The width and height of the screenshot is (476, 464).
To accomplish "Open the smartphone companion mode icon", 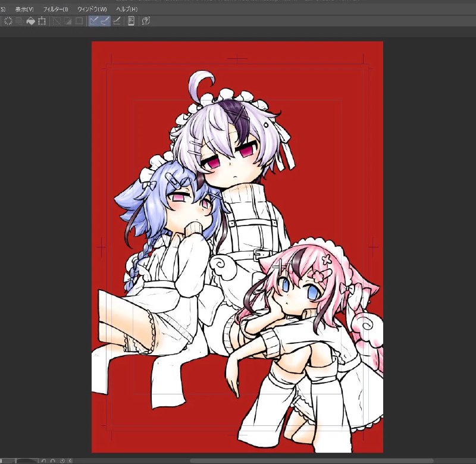I will [x=131, y=21].
